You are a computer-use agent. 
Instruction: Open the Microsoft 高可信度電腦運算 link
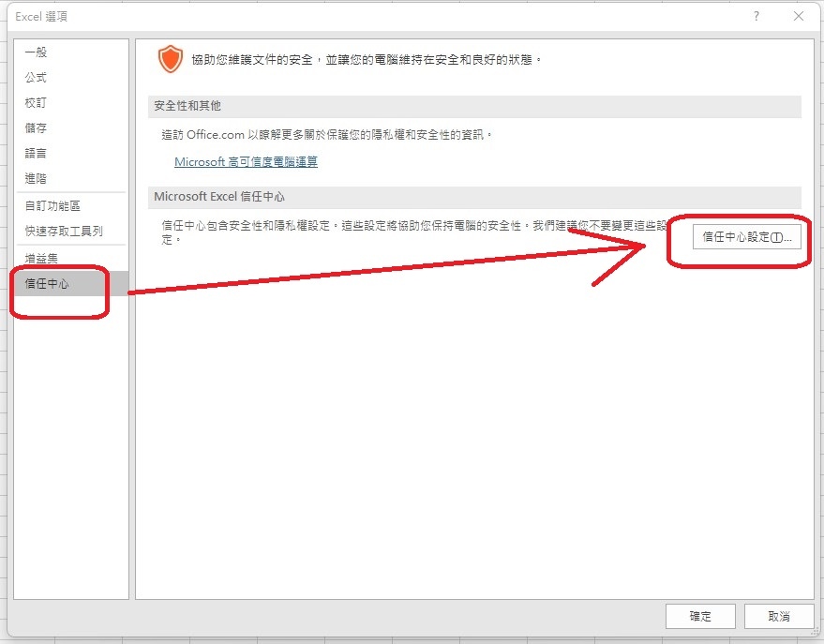pyautogui.click(x=246, y=162)
